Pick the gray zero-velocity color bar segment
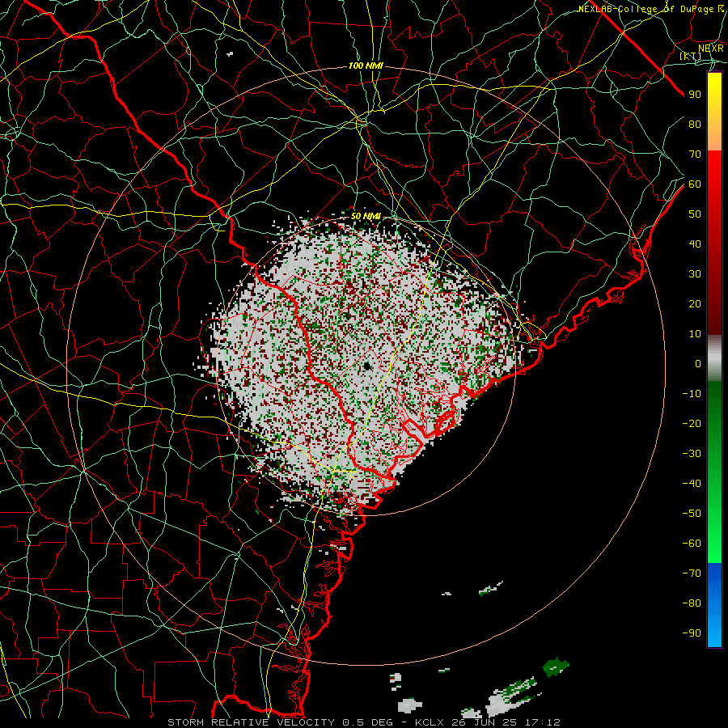This screenshot has height=728, width=728. click(x=714, y=358)
